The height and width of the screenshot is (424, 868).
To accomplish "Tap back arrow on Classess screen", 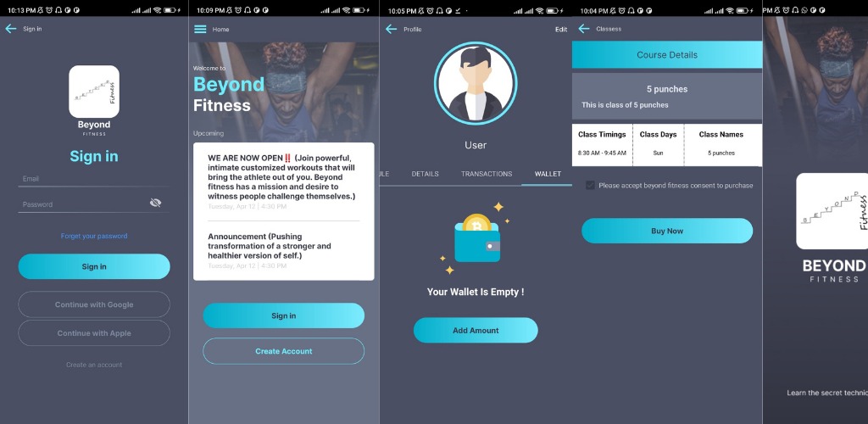I will (x=583, y=29).
